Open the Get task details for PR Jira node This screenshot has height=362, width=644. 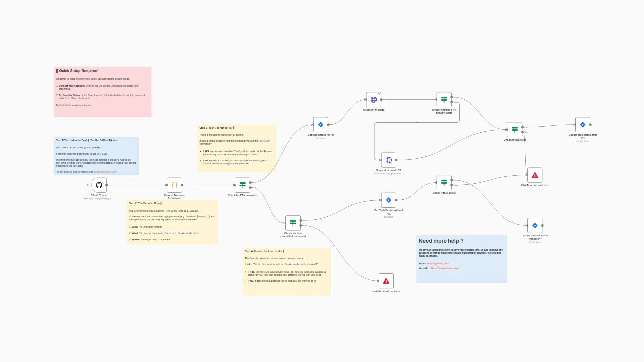[x=320, y=124]
